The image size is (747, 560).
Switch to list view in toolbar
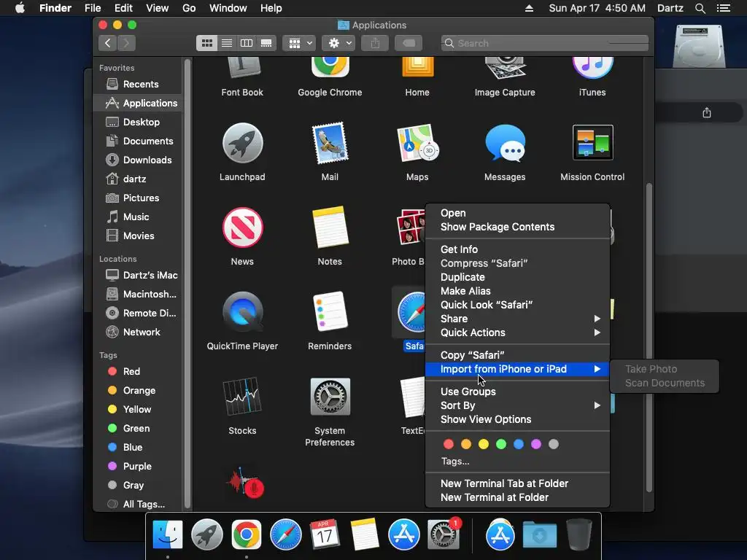pos(227,43)
